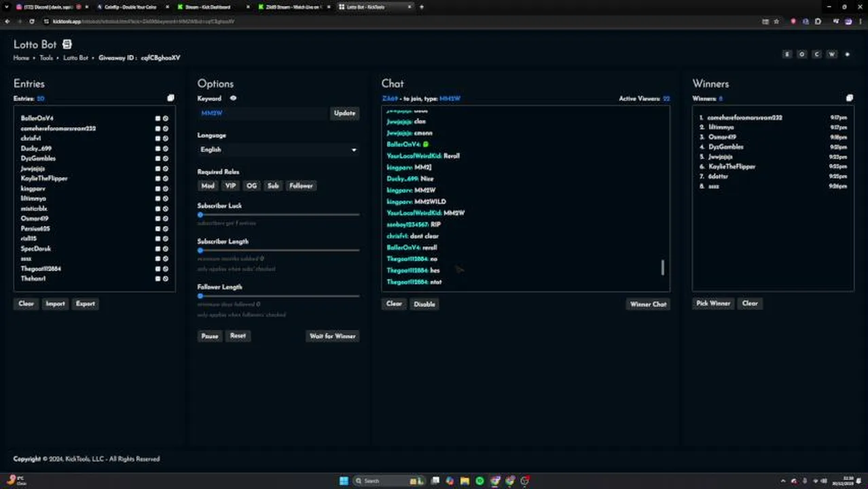Copy the winners list with the clipboard icon
Image resolution: width=868 pixels, height=489 pixels.
click(x=849, y=98)
